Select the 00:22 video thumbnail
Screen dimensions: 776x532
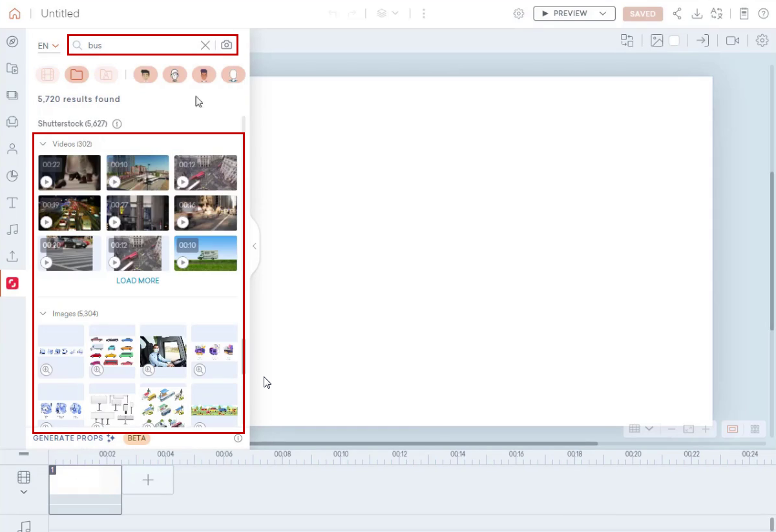click(69, 172)
